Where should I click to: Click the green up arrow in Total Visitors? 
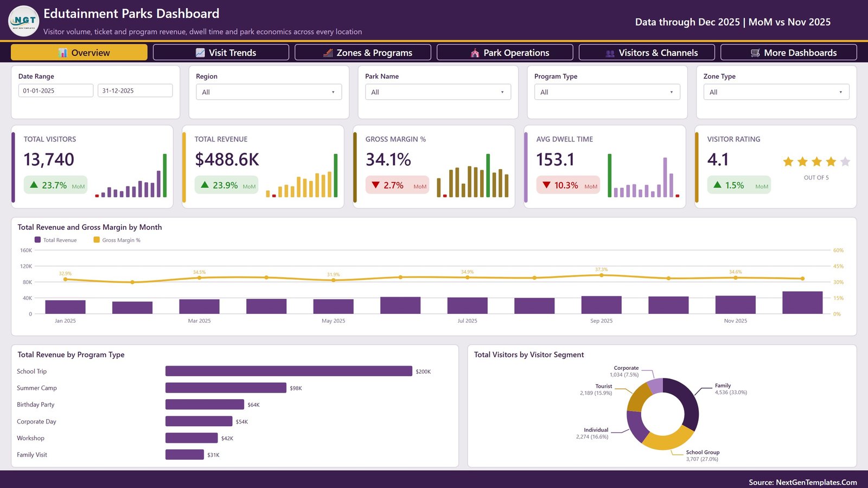pyautogui.click(x=34, y=185)
